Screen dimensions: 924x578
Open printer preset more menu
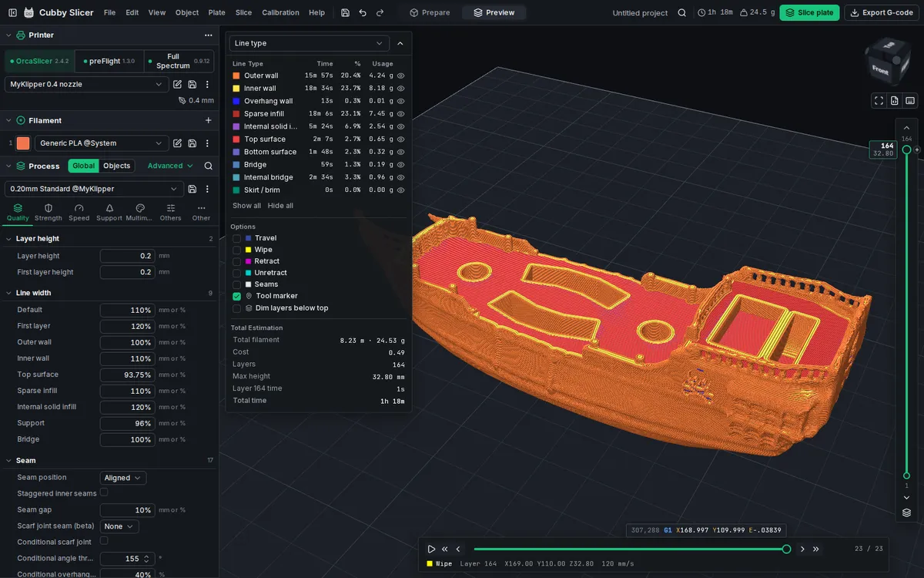[x=206, y=84]
